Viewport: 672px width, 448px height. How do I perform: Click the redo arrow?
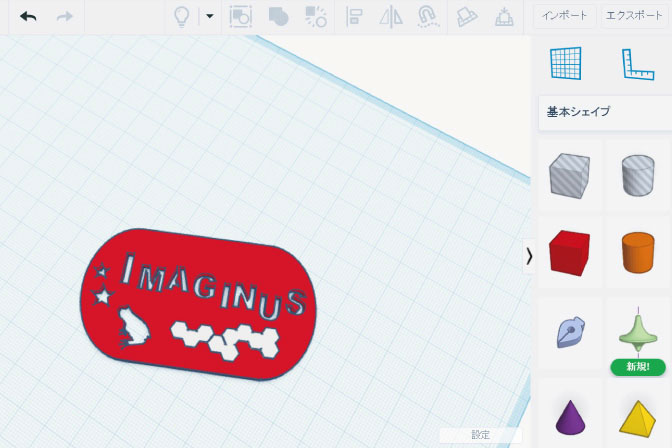(x=65, y=17)
